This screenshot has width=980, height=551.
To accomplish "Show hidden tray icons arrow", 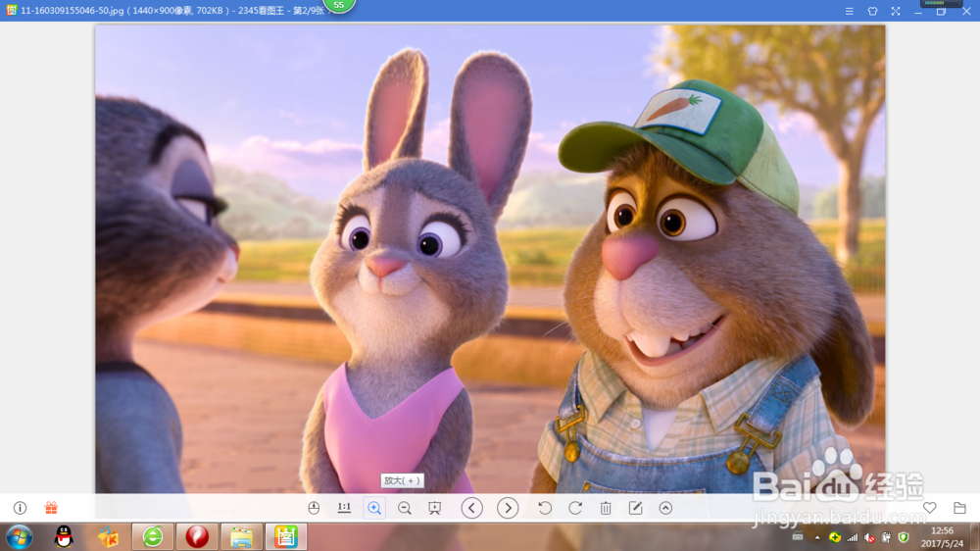I will pyautogui.click(x=817, y=537).
